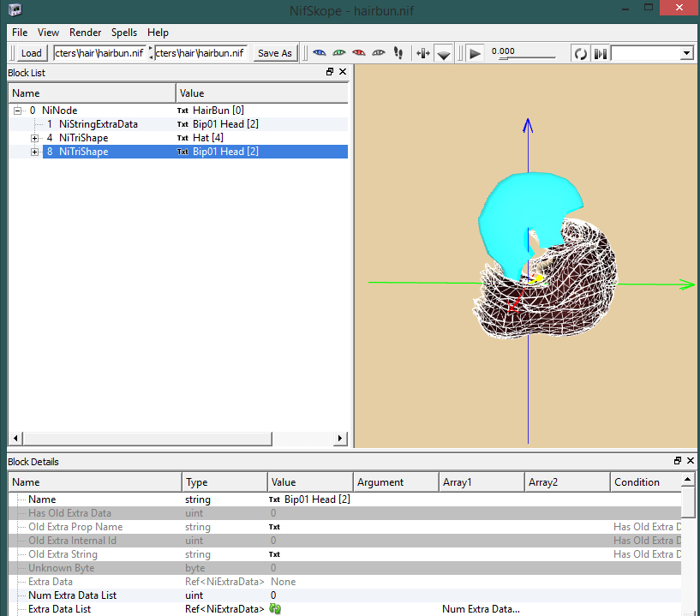Open the animation group dropdown

(686, 53)
